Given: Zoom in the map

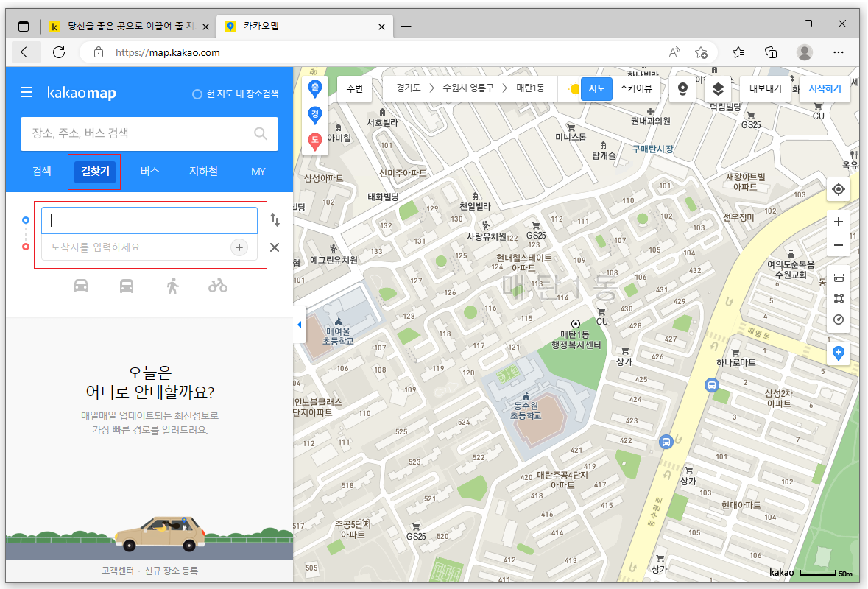Looking at the screenshot, I should pos(839,222).
